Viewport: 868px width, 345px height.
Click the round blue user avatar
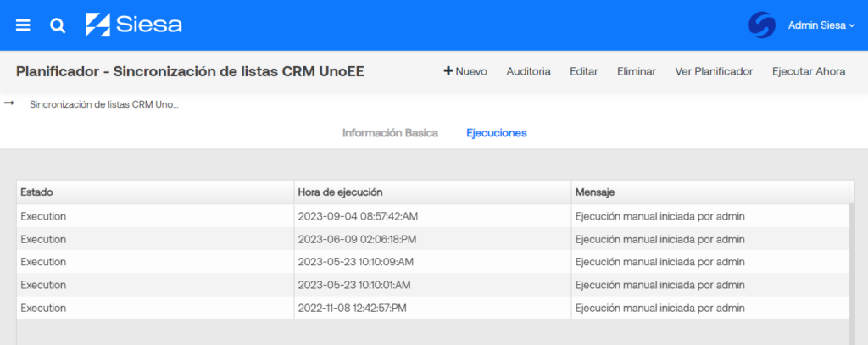(761, 25)
